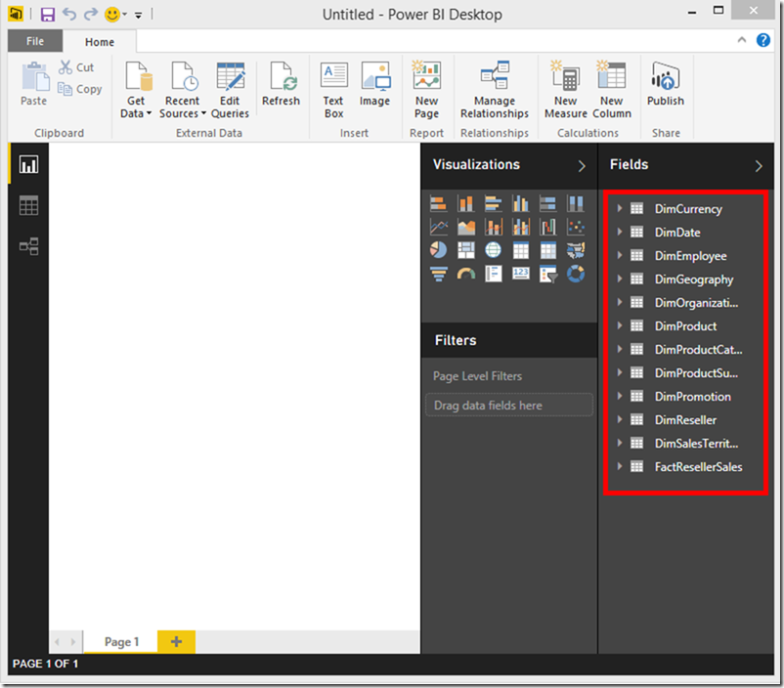Expand the DimGeography table
784x688 pixels.
(620, 279)
